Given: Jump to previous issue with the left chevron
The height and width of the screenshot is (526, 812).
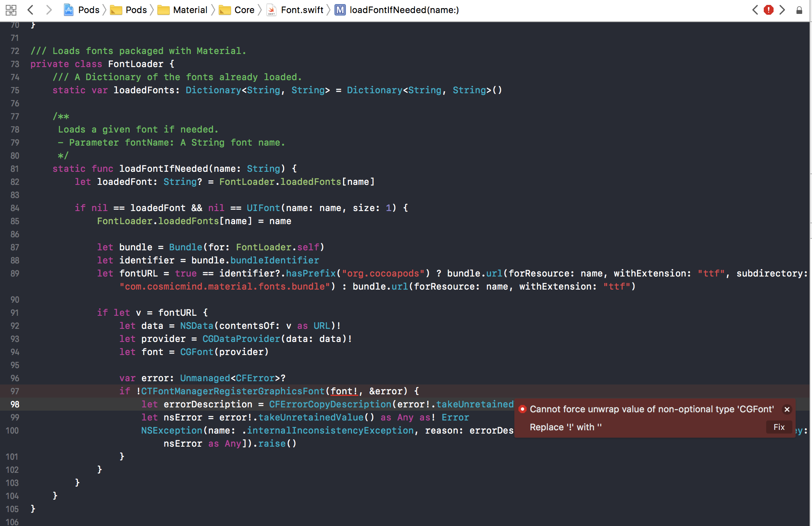Looking at the screenshot, I should [x=755, y=10].
